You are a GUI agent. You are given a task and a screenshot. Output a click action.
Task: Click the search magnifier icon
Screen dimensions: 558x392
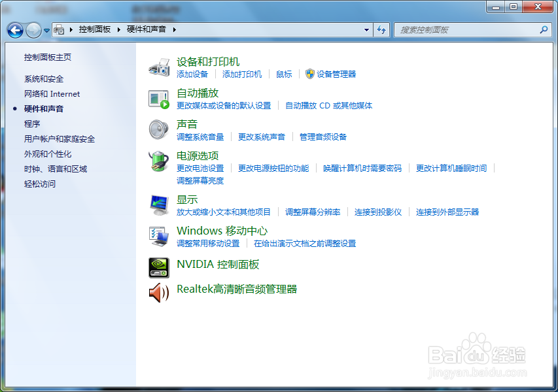pos(543,30)
